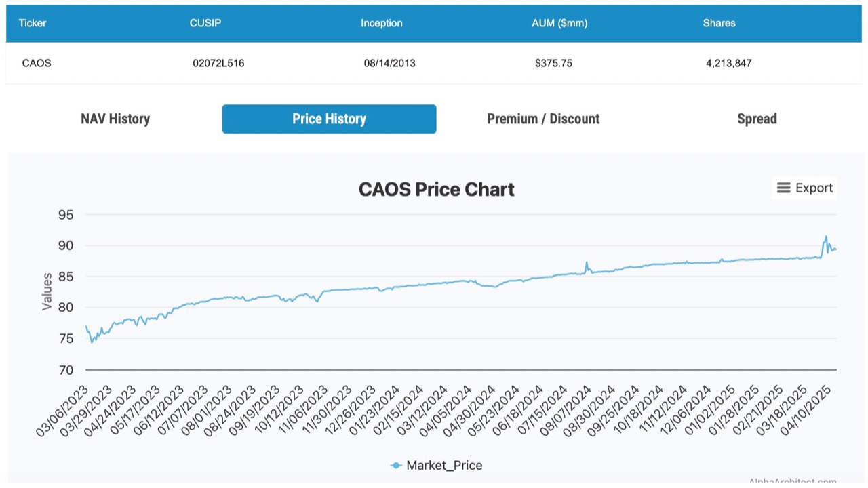The image size is (868, 488).
Task: Click the Ticker column header
Action: (33, 23)
